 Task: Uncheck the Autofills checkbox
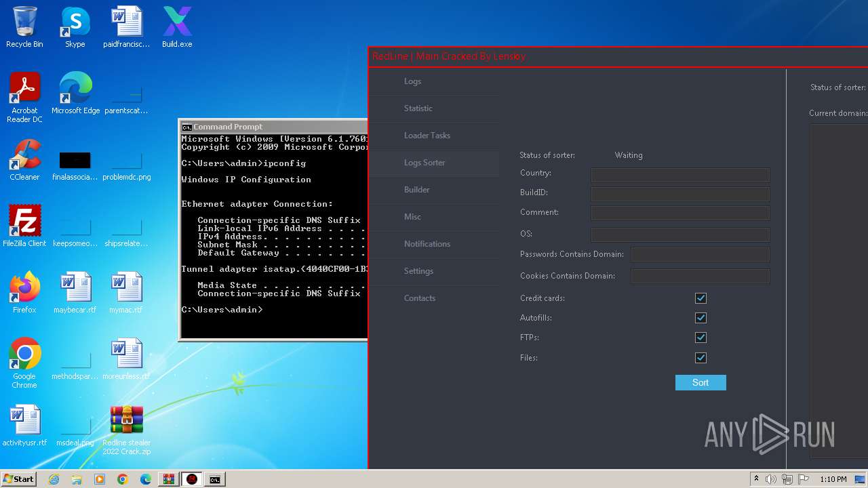701,318
